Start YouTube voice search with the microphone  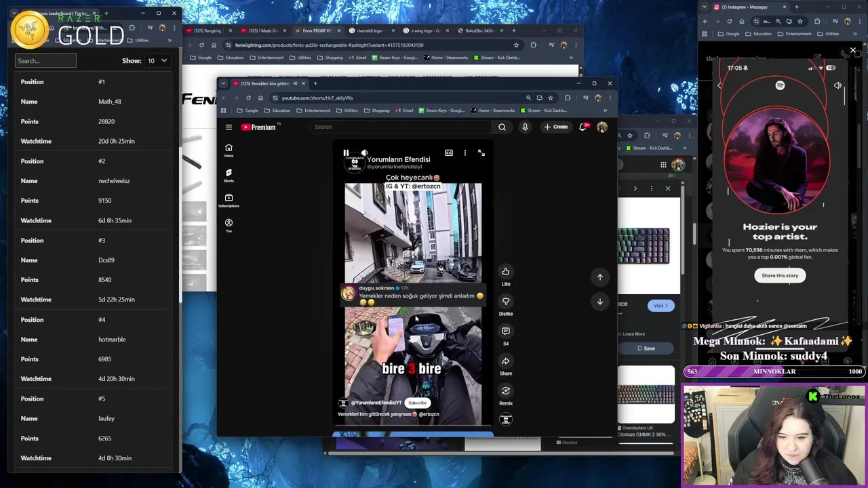(x=525, y=127)
